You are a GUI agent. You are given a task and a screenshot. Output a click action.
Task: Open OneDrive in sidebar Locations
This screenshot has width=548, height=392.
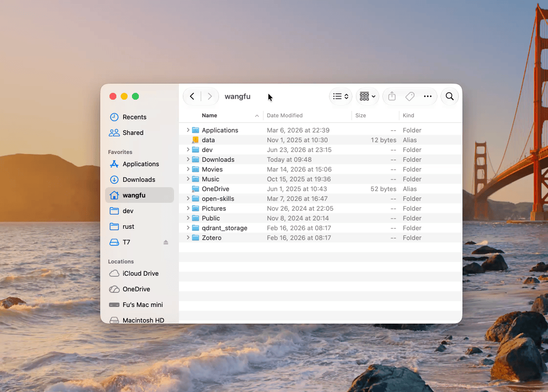(x=139, y=289)
